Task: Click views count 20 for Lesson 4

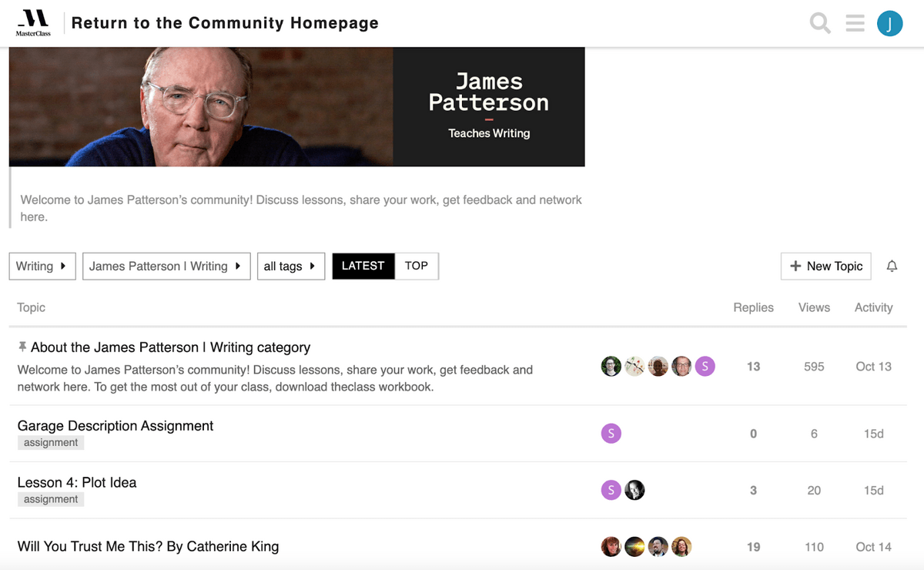Action: pyautogui.click(x=814, y=490)
